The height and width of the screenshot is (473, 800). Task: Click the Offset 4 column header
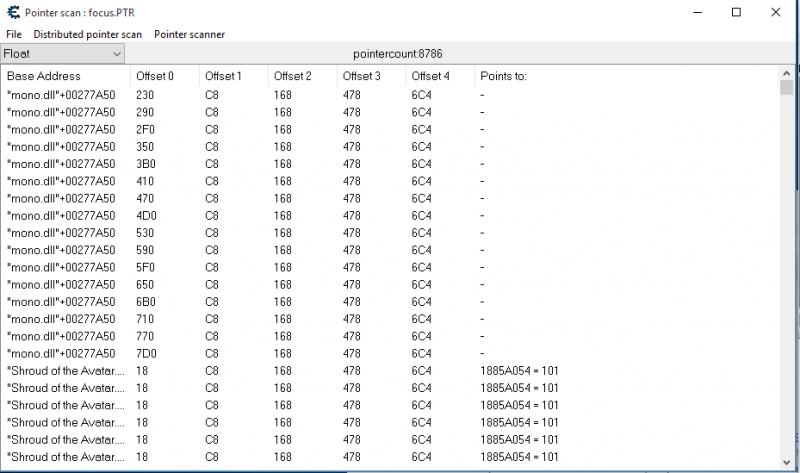point(439,76)
